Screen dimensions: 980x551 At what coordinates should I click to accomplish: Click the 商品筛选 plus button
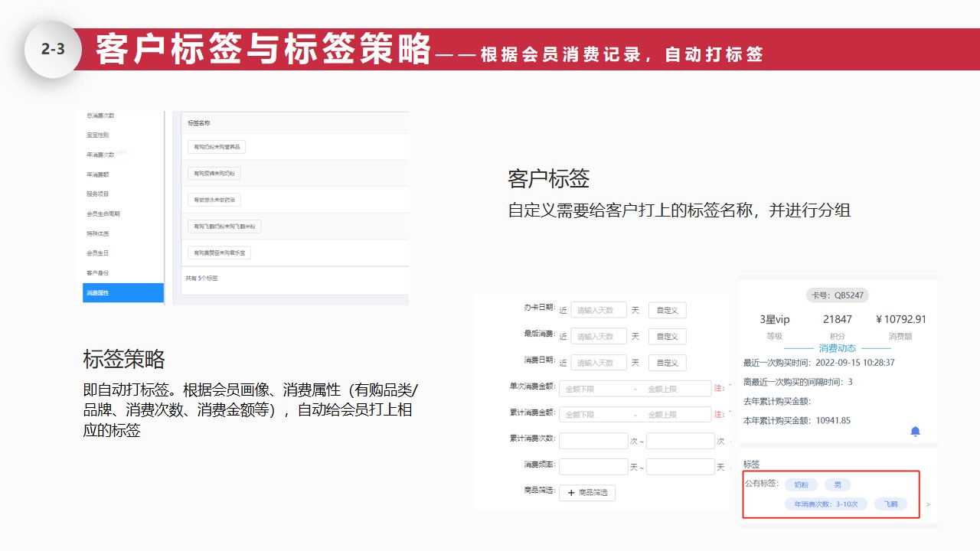pos(586,493)
